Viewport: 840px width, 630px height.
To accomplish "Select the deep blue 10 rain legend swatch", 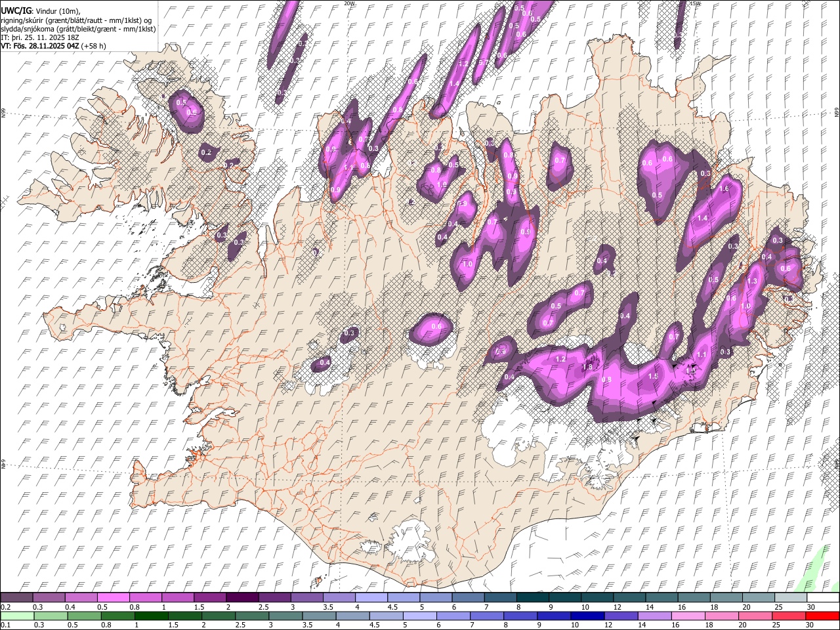I will pyautogui.click(x=588, y=616).
